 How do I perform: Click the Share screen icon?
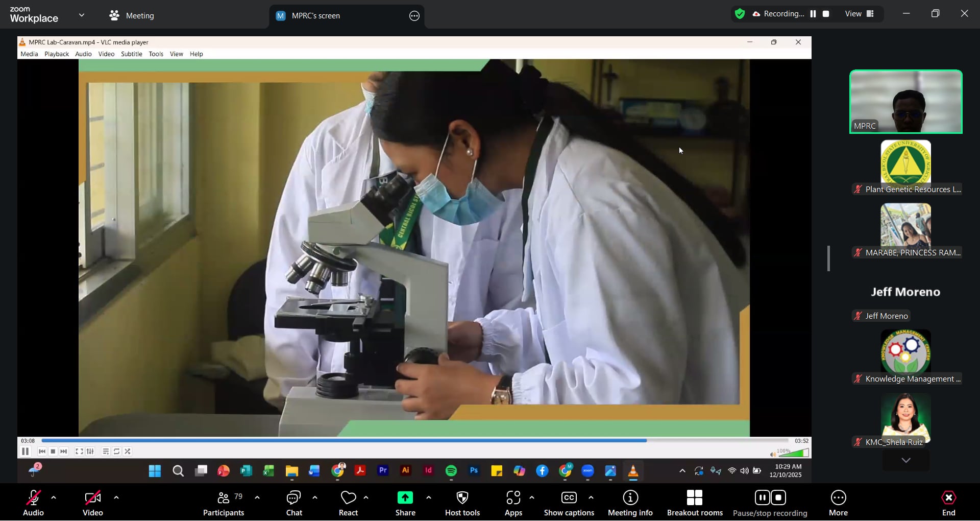[405, 498]
